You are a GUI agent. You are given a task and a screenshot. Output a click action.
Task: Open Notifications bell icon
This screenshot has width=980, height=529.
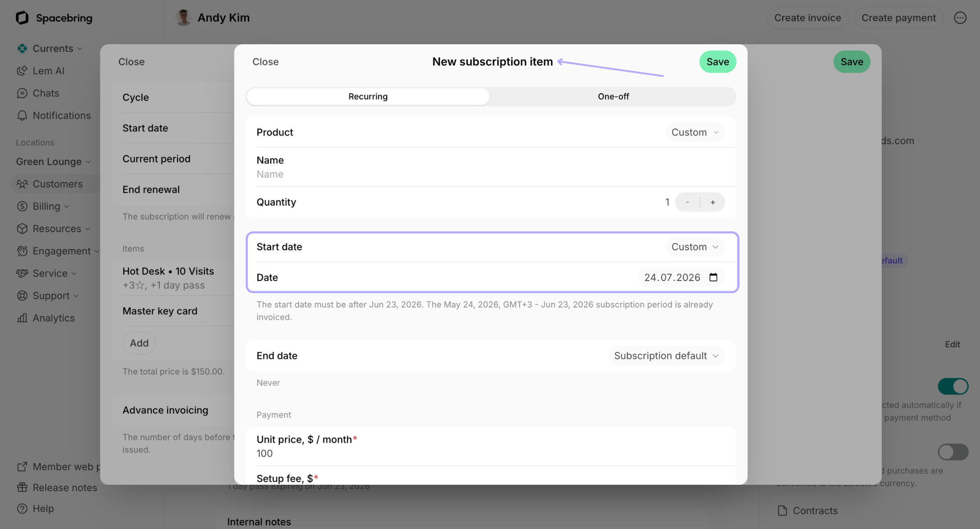(22, 116)
